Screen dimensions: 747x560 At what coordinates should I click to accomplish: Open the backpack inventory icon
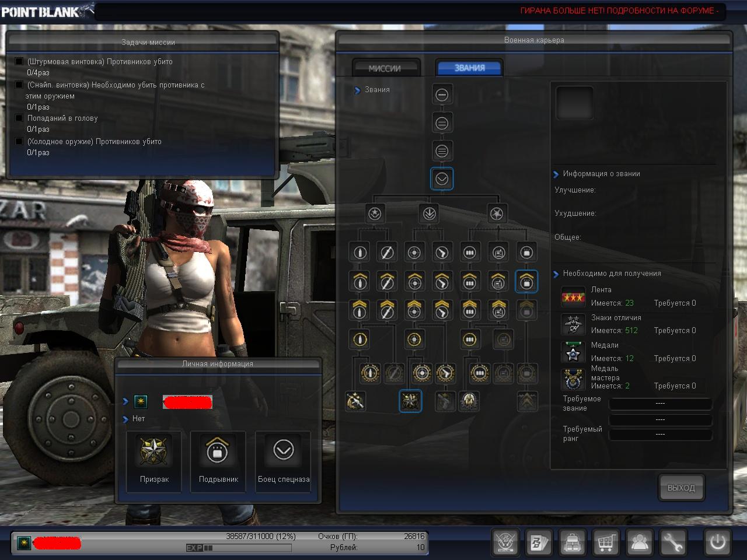[572, 542]
